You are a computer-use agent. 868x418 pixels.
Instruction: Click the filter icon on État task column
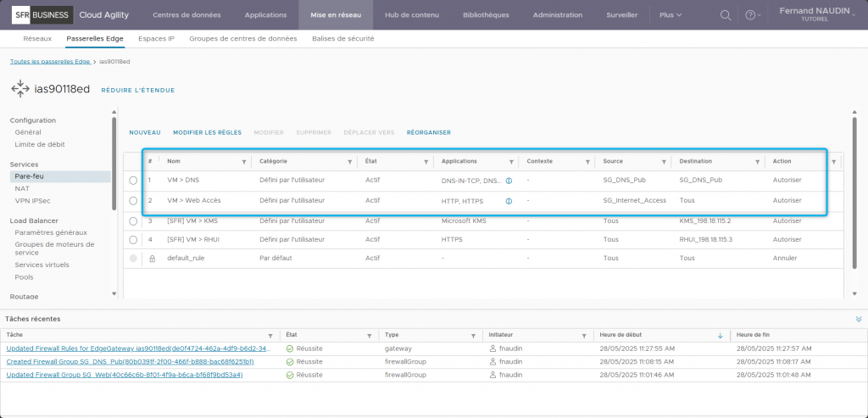pyautogui.click(x=368, y=336)
